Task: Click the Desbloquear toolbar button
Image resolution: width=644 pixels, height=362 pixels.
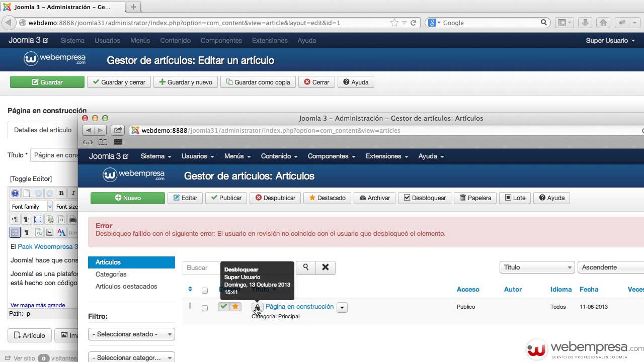Action: [x=425, y=198]
